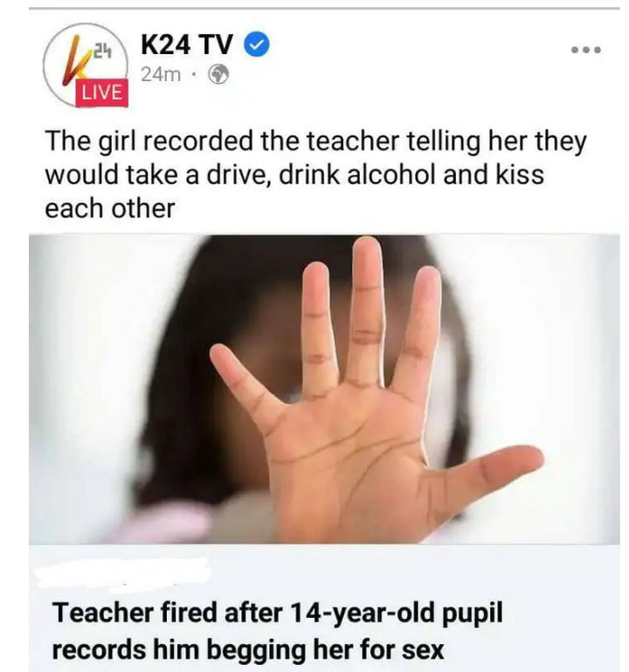Open headline 'Teacher fired after 14-year-old pupil'
629x672 pixels.
[x=277, y=613]
